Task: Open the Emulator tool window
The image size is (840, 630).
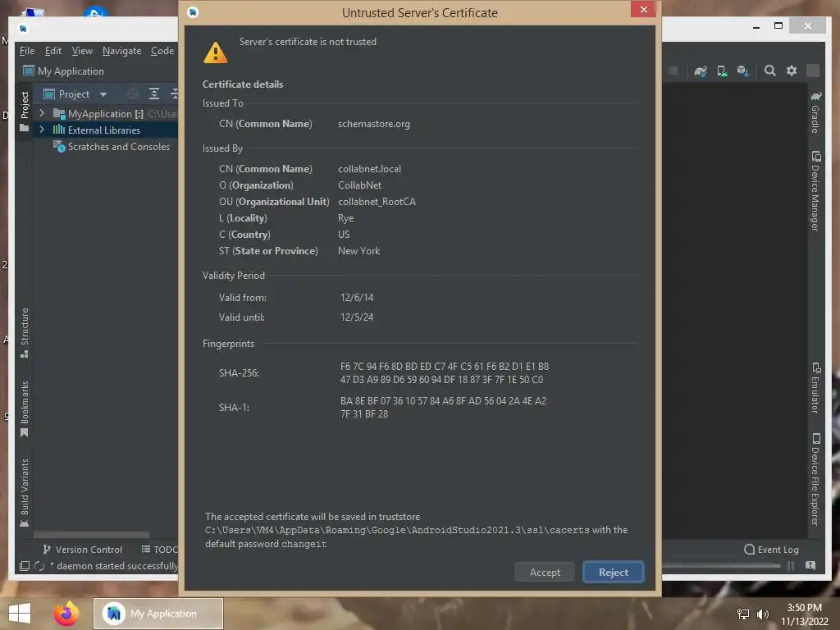Action: [815, 388]
